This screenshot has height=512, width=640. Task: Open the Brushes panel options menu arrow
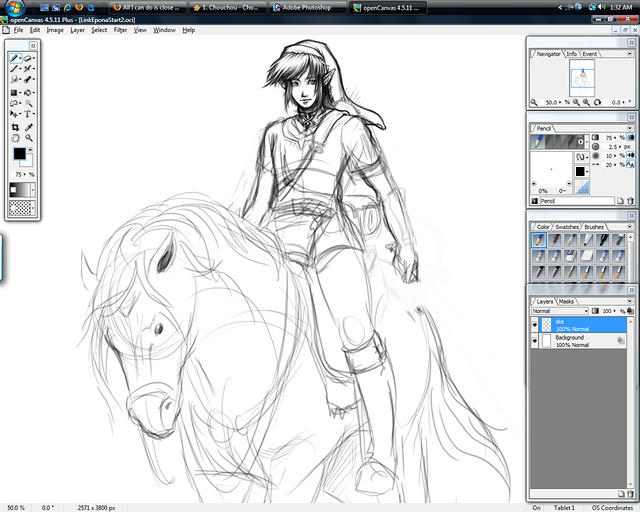point(629,227)
